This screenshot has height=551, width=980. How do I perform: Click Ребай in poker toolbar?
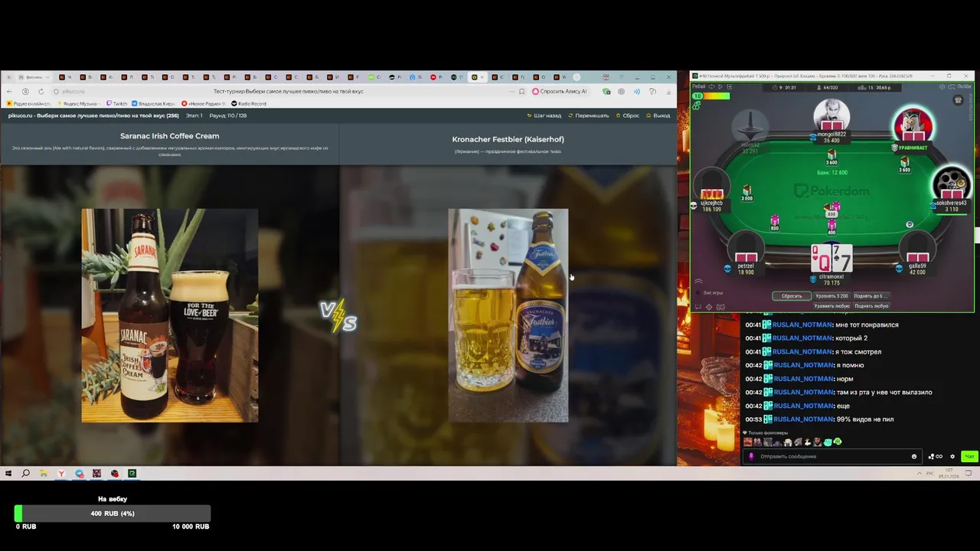tap(699, 86)
